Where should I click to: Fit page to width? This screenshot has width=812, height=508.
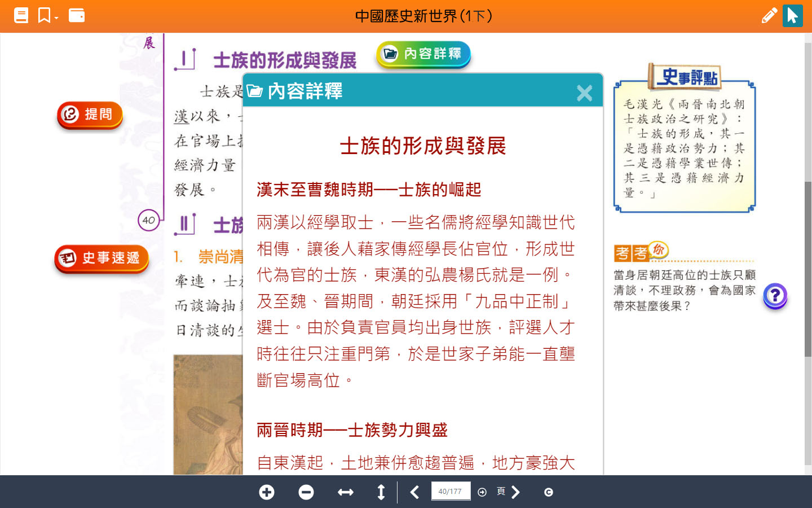click(x=345, y=492)
